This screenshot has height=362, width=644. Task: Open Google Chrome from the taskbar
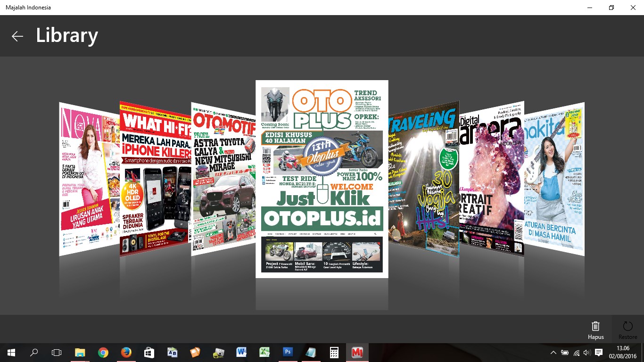[103, 352]
